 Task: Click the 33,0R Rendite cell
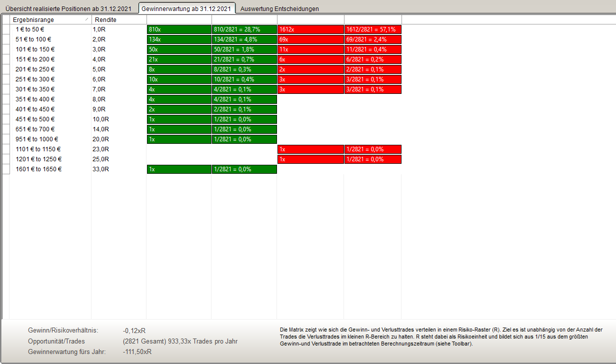click(x=118, y=169)
